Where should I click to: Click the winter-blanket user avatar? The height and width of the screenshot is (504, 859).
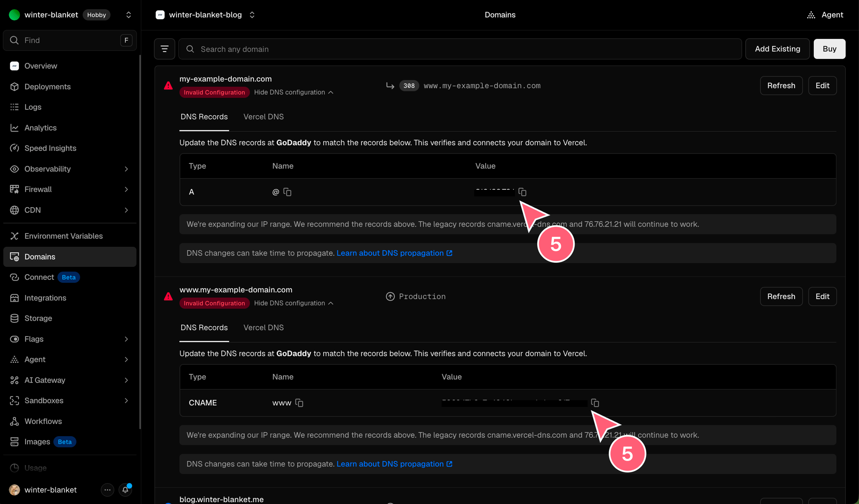[14, 490]
